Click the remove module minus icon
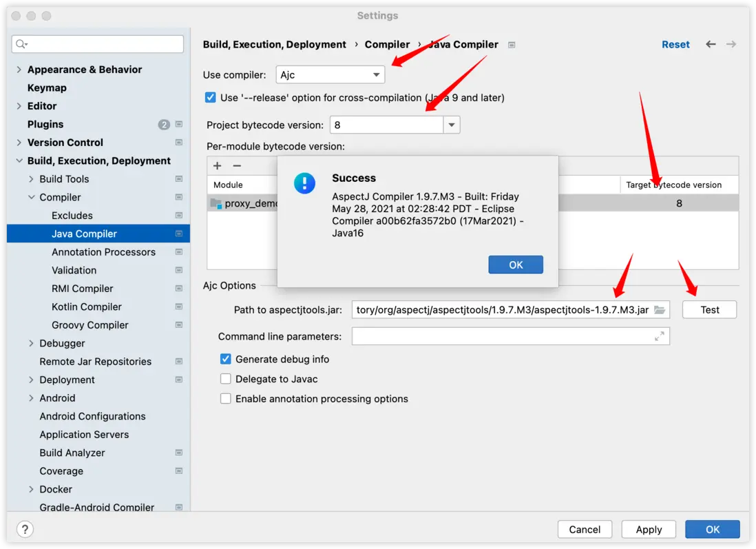Viewport: 756px width, 549px height. tap(237, 166)
